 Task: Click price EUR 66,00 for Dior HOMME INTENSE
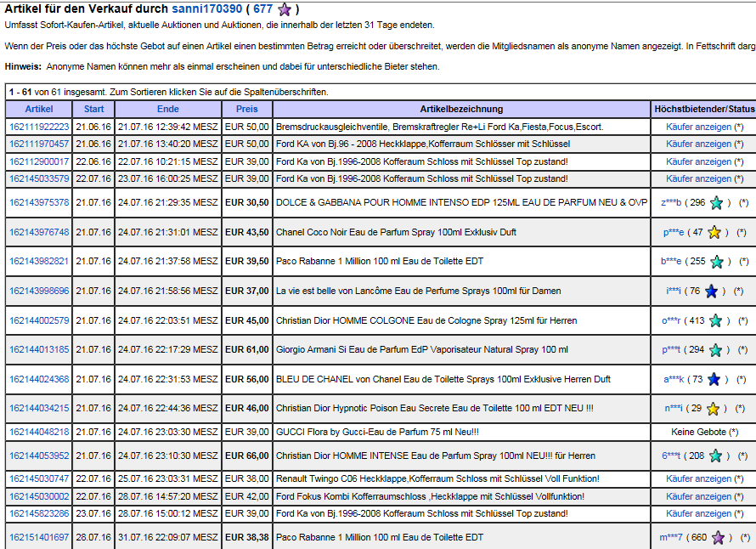[247, 456]
